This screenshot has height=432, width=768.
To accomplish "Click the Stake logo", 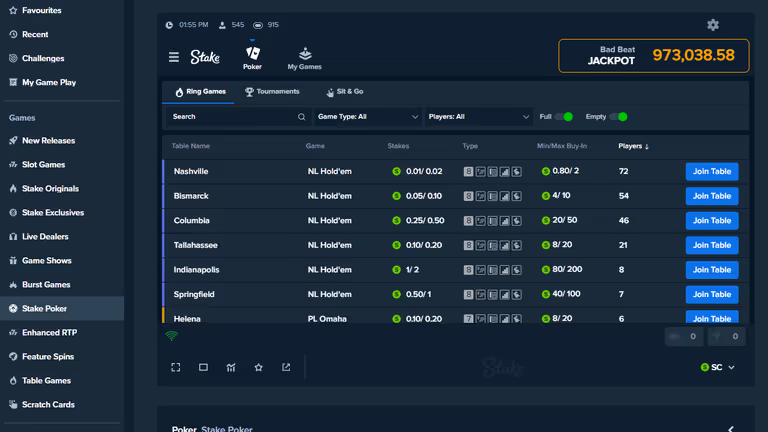I will click(x=205, y=57).
